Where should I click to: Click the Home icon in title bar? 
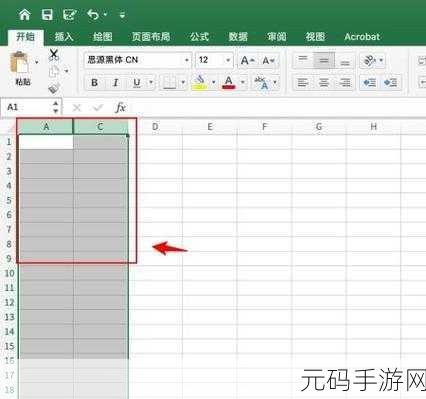[25, 14]
